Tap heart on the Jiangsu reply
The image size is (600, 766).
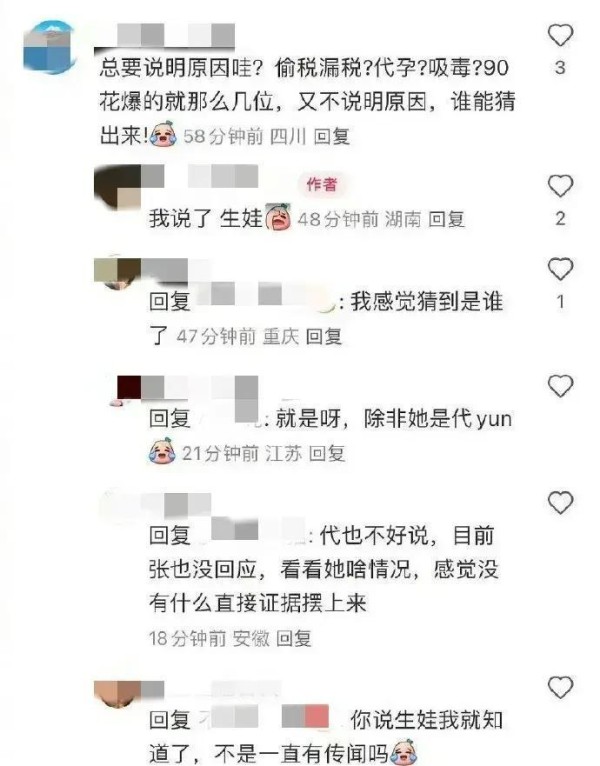(560, 386)
